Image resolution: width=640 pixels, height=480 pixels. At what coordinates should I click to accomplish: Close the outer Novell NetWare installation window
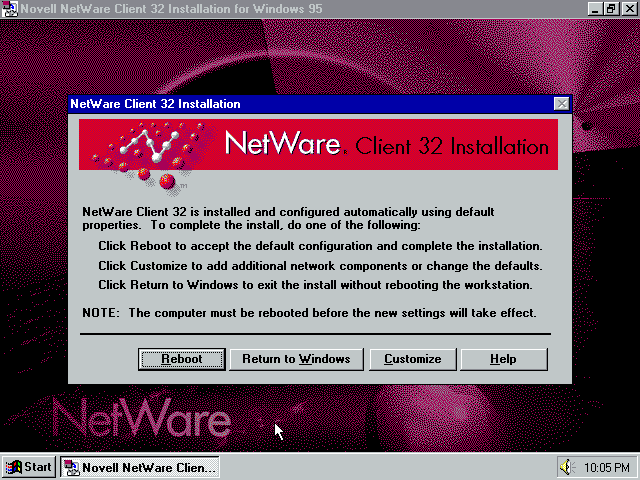[630, 9]
